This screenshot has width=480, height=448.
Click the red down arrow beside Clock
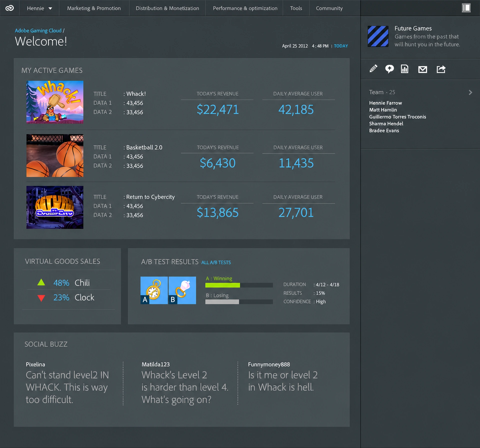click(41, 298)
